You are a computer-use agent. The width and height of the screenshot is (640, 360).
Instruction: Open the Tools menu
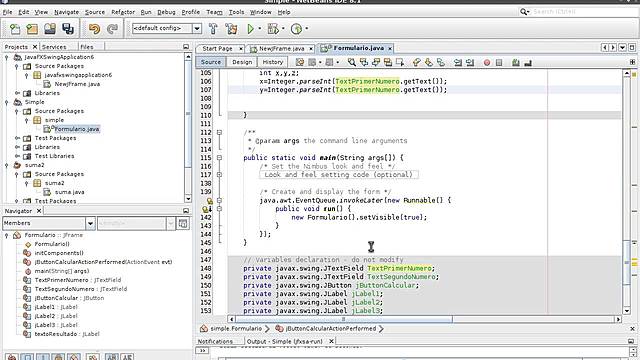click(236, 12)
